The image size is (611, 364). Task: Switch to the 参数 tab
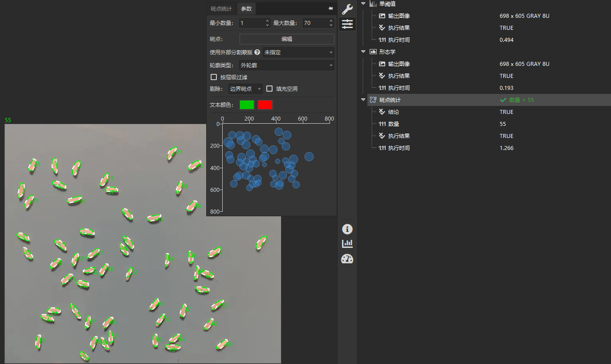tap(246, 9)
